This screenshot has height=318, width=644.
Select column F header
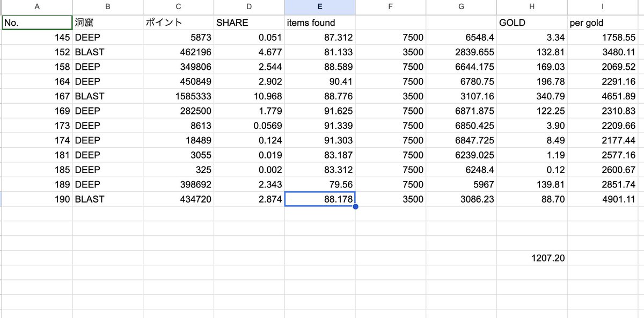pos(390,6)
